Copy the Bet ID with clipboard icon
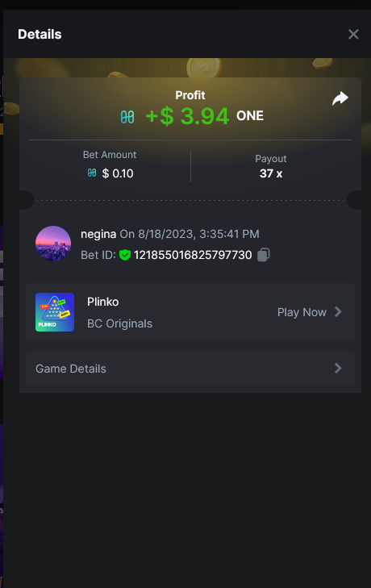Viewport: 371px width, 588px height. (x=264, y=255)
